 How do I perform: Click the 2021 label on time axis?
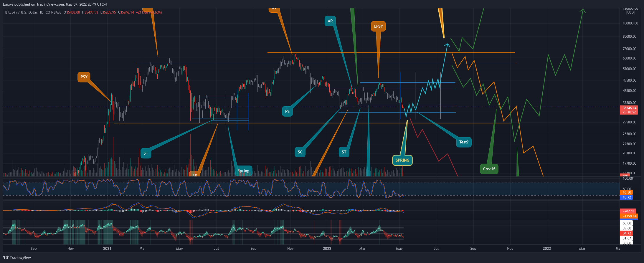107,249
